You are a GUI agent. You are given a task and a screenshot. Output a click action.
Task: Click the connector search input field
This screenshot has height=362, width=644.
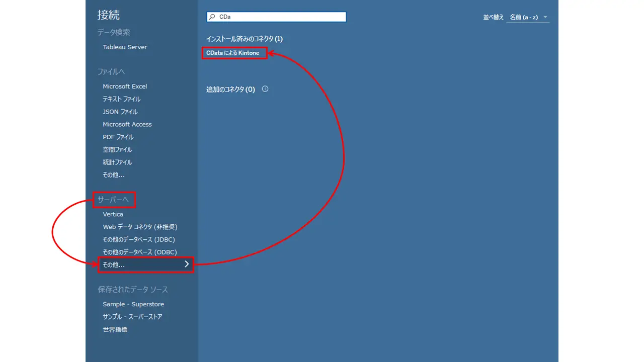point(276,17)
